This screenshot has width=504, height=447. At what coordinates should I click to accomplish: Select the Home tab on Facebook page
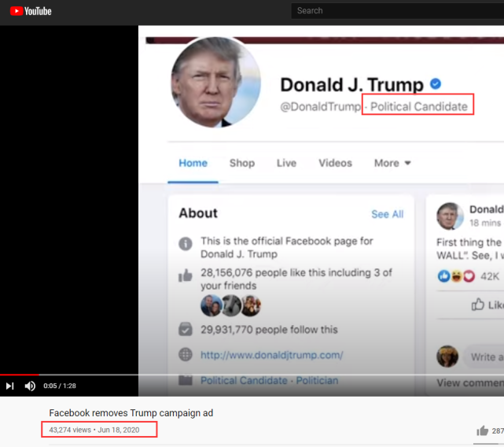(193, 163)
